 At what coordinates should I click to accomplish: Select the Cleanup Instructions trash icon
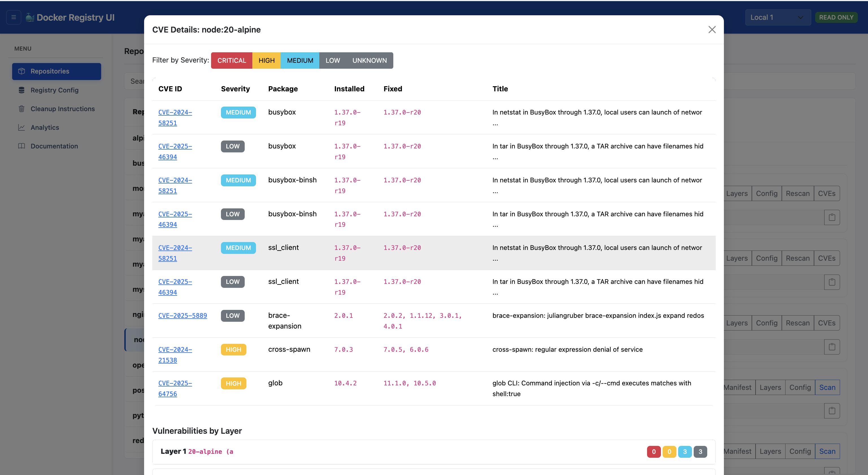tap(21, 109)
